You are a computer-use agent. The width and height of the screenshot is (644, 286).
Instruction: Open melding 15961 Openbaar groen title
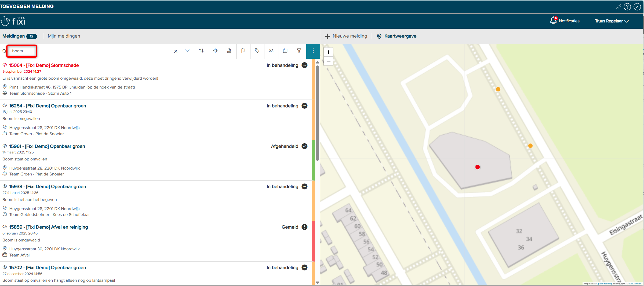pyautogui.click(x=47, y=146)
